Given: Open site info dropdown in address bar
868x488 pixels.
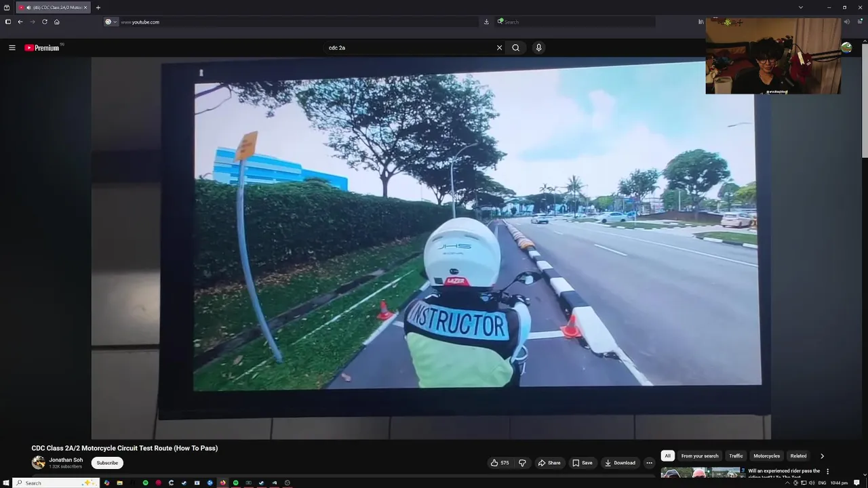Looking at the screenshot, I should 111,22.
